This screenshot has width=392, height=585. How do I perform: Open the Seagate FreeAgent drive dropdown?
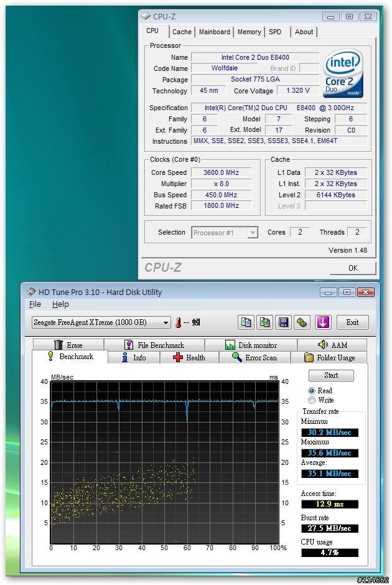(x=101, y=322)
